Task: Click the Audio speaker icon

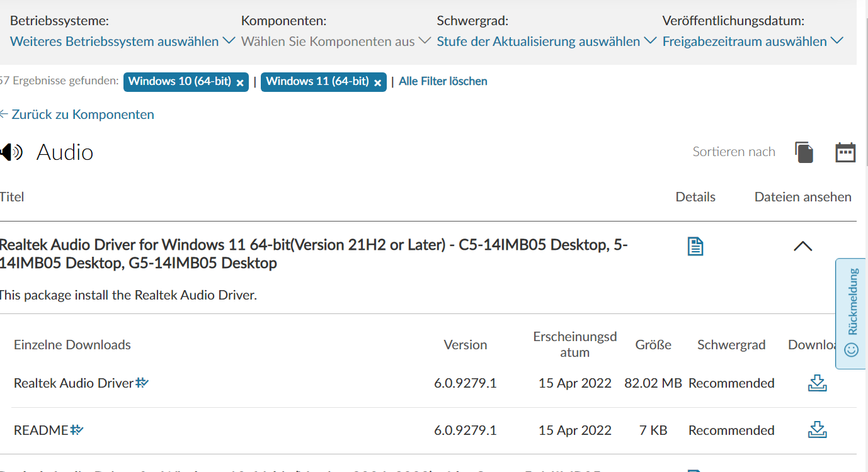Action: click(x=11, y=152)
